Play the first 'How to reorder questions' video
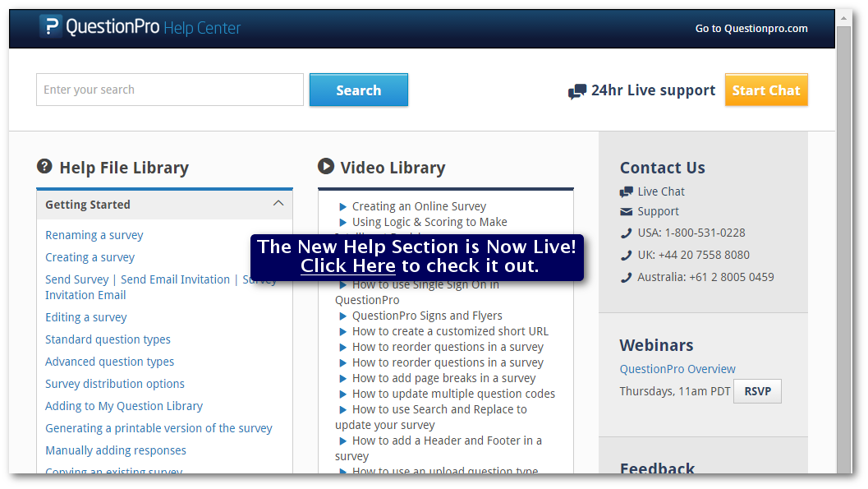 [448, 347]
